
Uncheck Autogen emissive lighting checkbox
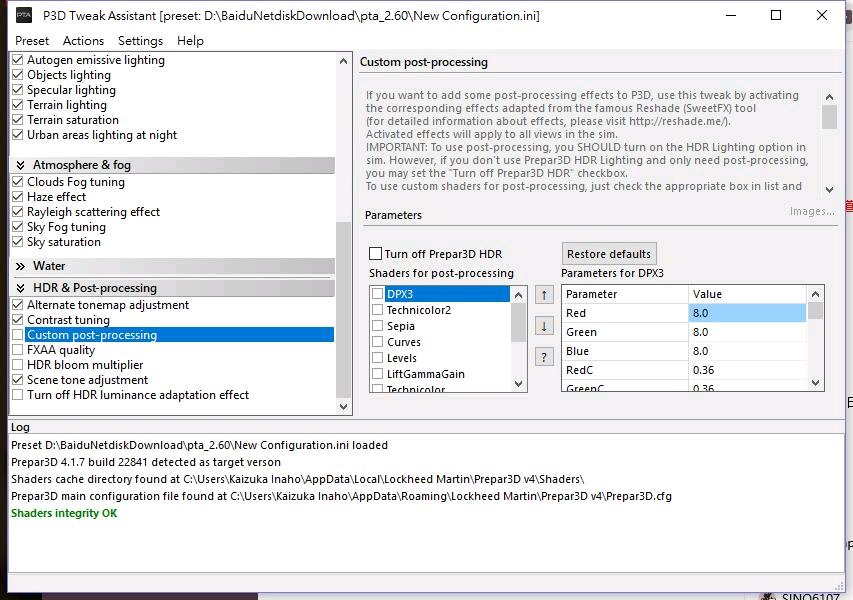[x=17, y=59]
